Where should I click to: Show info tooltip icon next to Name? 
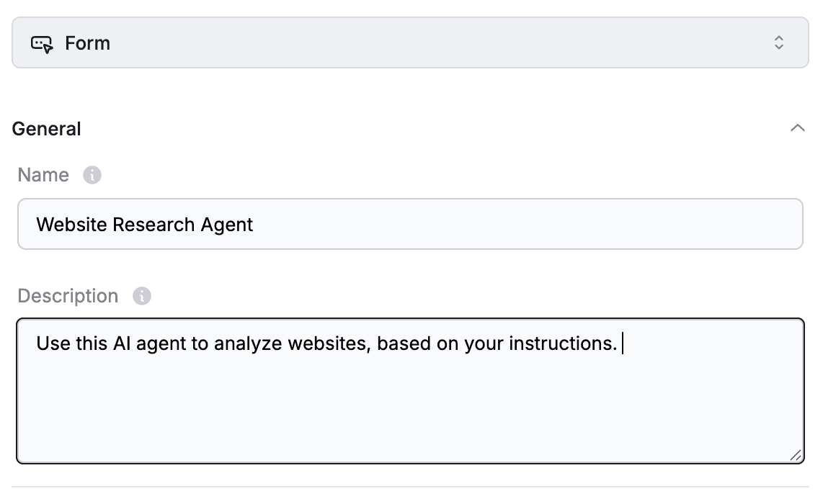[92, 175]
